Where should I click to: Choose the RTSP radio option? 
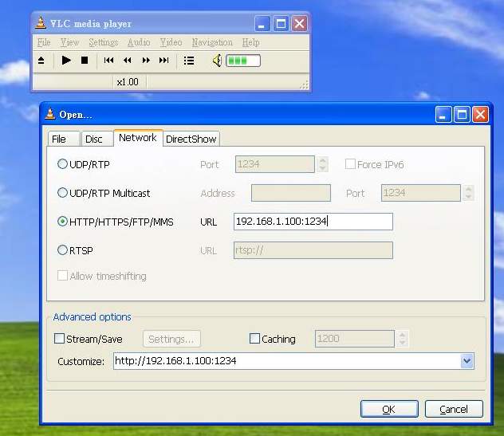pyautogui.click(x=63, y=250)
